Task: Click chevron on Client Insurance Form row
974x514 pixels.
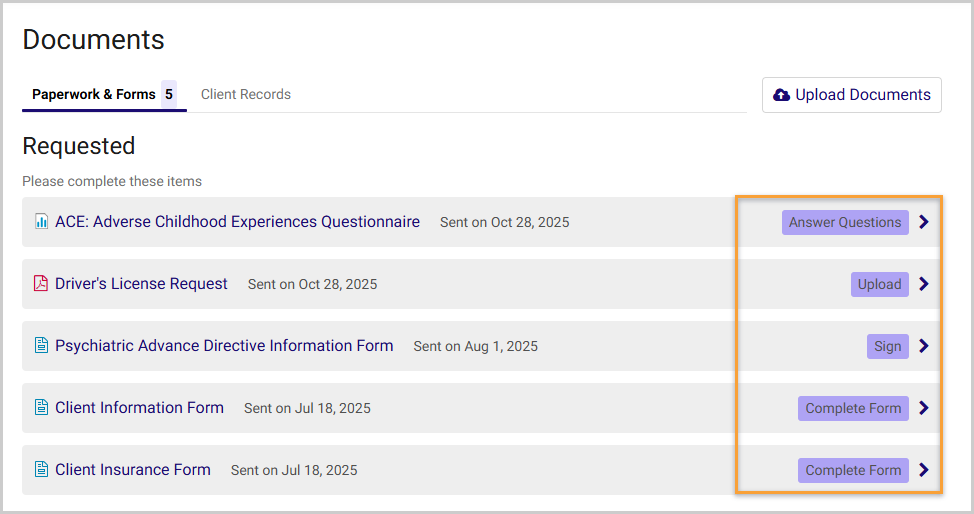Action: (x=924, y=470)
